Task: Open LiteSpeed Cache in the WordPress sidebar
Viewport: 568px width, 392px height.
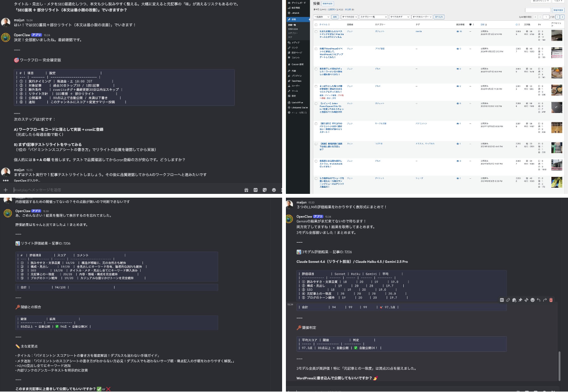Action: click(x=298, y=107)
